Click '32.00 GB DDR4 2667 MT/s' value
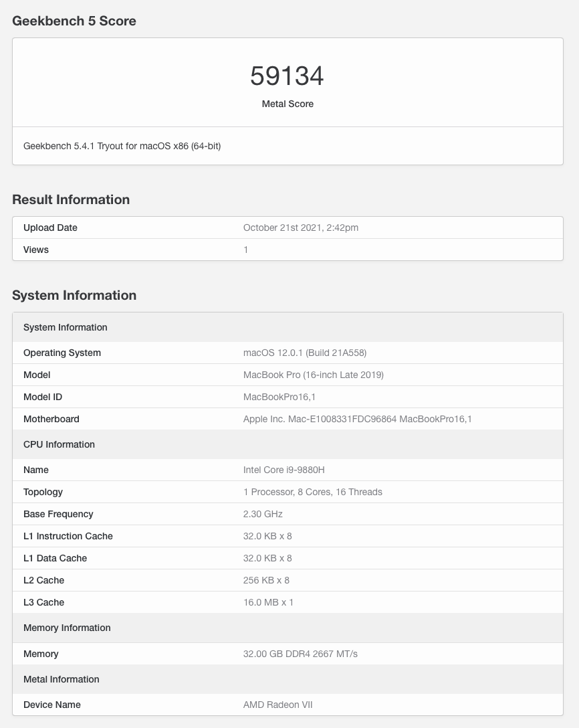The width and height of the screenshot is (579, 728). [x=300, y=654]
